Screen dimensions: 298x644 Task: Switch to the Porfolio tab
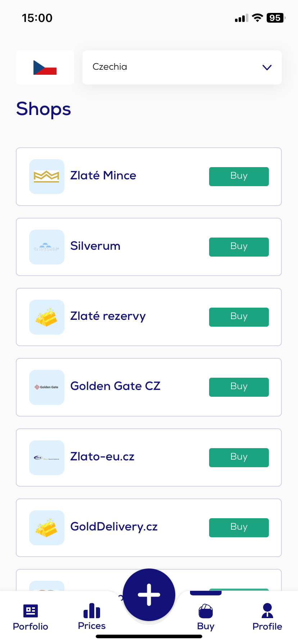(x=31, y=617)
